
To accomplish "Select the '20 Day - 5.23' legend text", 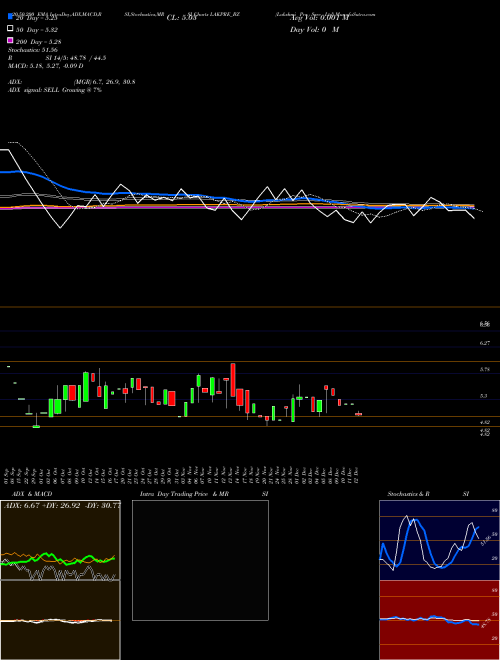I will pyautogui.click(x=36, y=18).
